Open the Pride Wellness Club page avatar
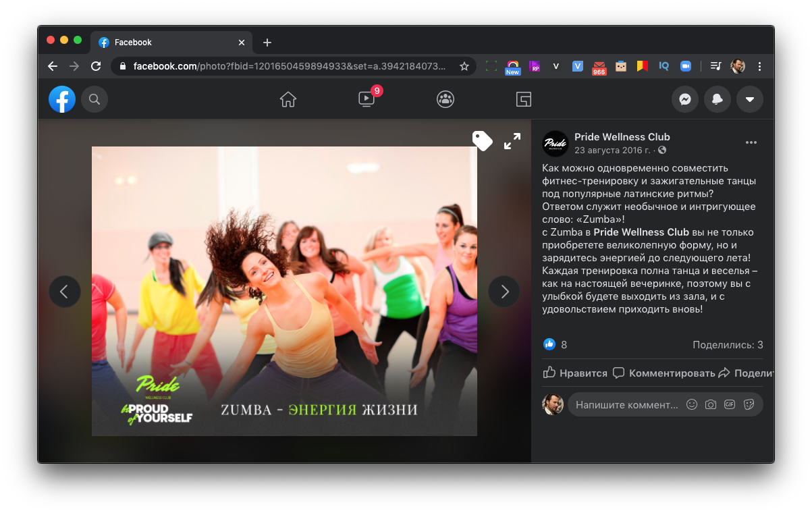Image resolution: width=812 pixels, height=513 pixels. pos(556,143)
